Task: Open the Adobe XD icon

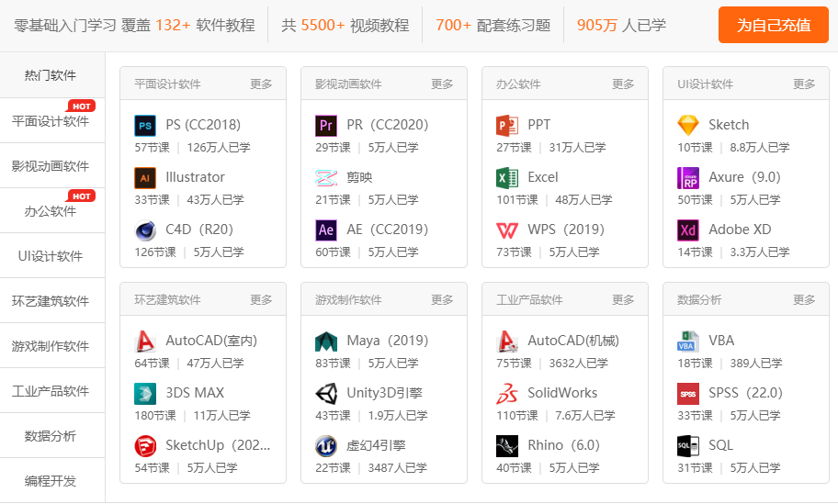Action: pyautogui.click(x=688, y=230)
